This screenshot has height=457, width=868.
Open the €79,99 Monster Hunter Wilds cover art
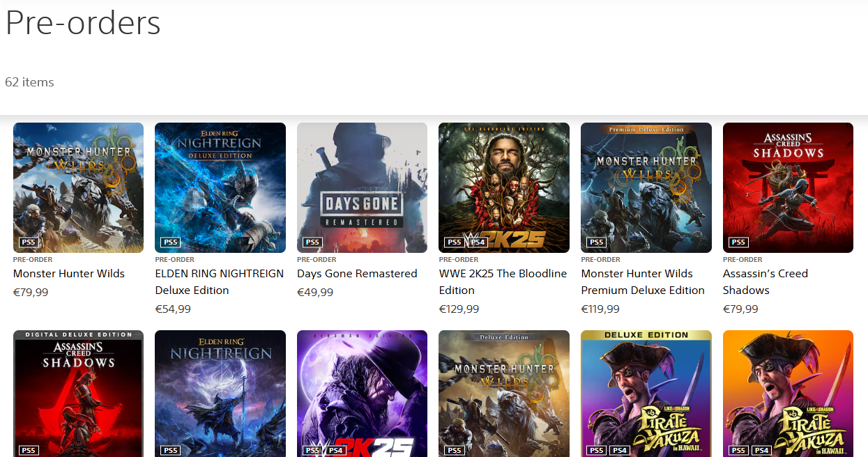(78, 187)
